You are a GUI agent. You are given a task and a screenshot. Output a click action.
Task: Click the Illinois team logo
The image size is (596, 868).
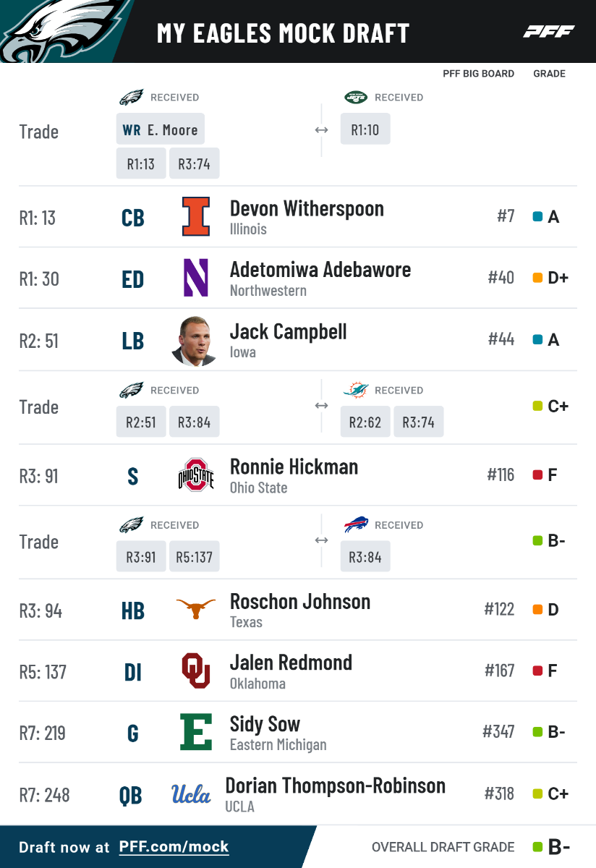pos(196,217)
